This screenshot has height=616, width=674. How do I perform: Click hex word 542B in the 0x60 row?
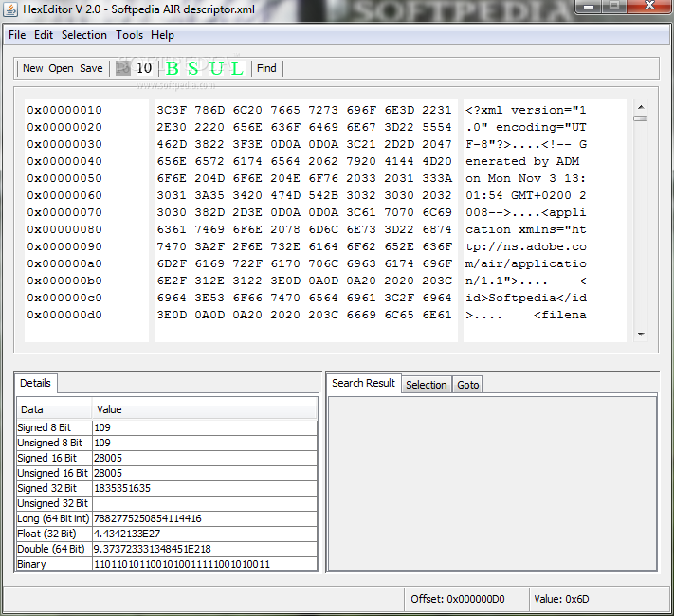[323, 195]
